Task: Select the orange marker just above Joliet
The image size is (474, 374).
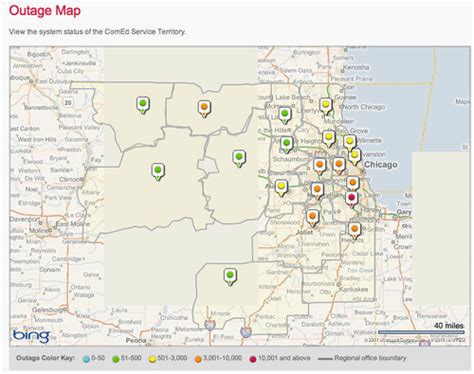Action: (x=312, y=218)
